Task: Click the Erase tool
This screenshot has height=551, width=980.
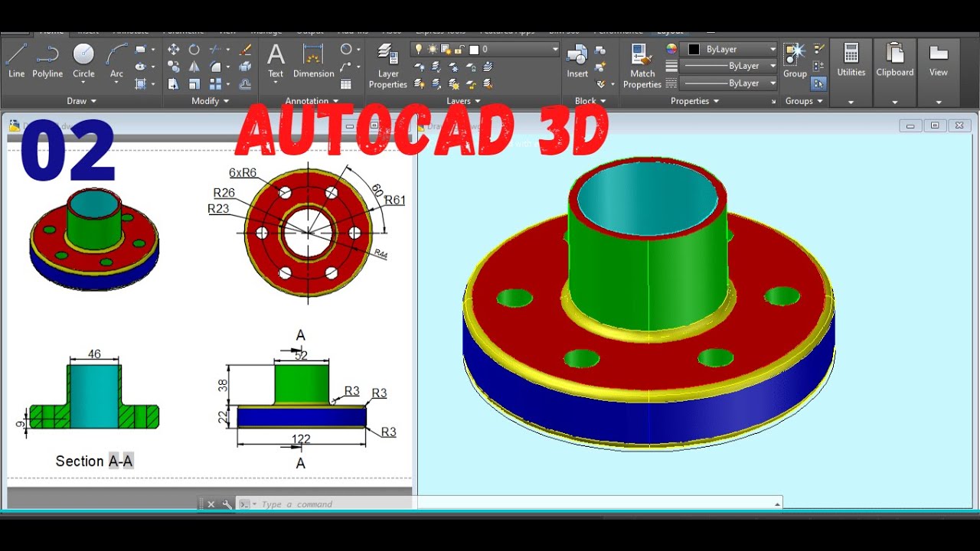Action: pyautogui.click(x=245, y=49)
